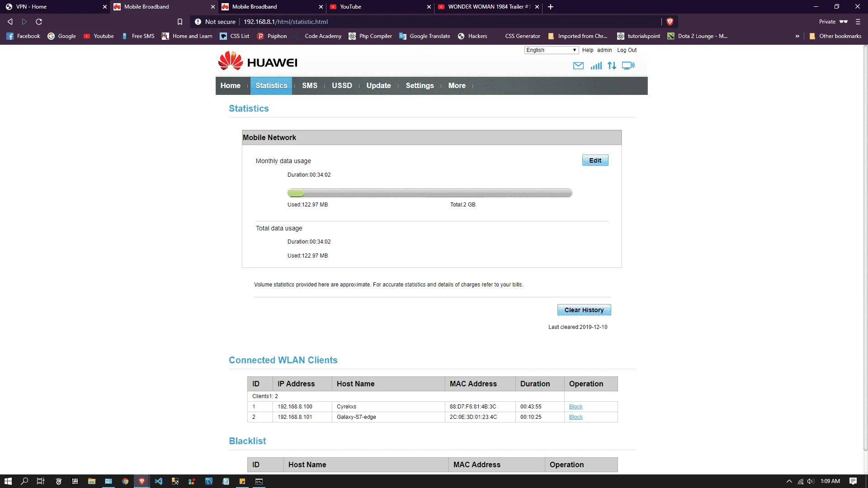This screenshot has height=488, width=868.
Task: Open Google bookmark
Action: 61,36
